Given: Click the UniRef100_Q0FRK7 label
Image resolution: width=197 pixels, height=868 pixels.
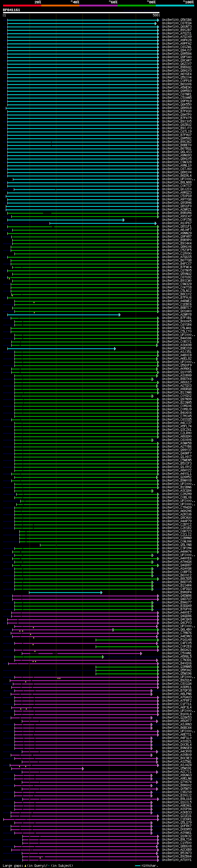Looking at the screenshot, I should point(177,826).
